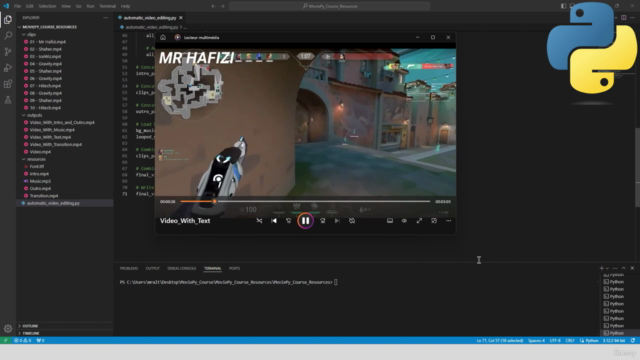This screenshot has width=640, height=360.
Task: Close the automatic_video_editing.py editor tab
Action: tap(181, 18)
